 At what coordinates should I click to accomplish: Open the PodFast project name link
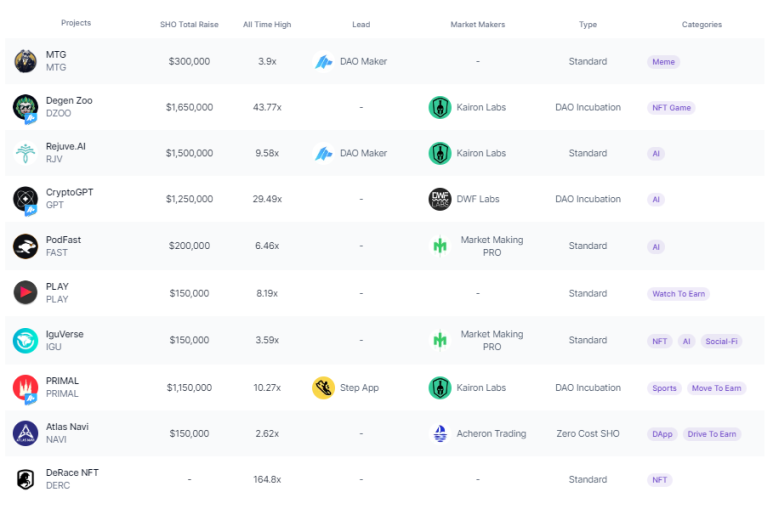(63, 240)
